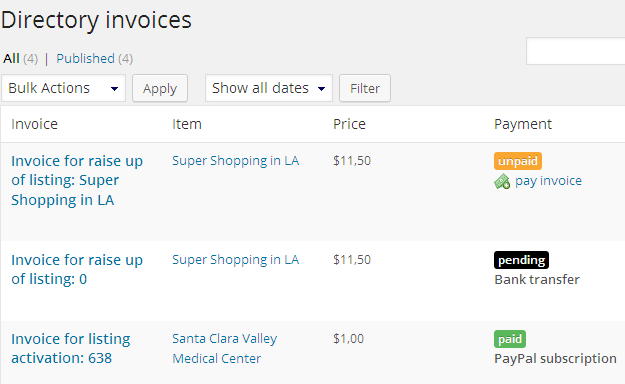The width and height of the screenshot is (625, 384).
Task: Open invoice for raise up: Super Shopping in LA
Action: (77, 180)
